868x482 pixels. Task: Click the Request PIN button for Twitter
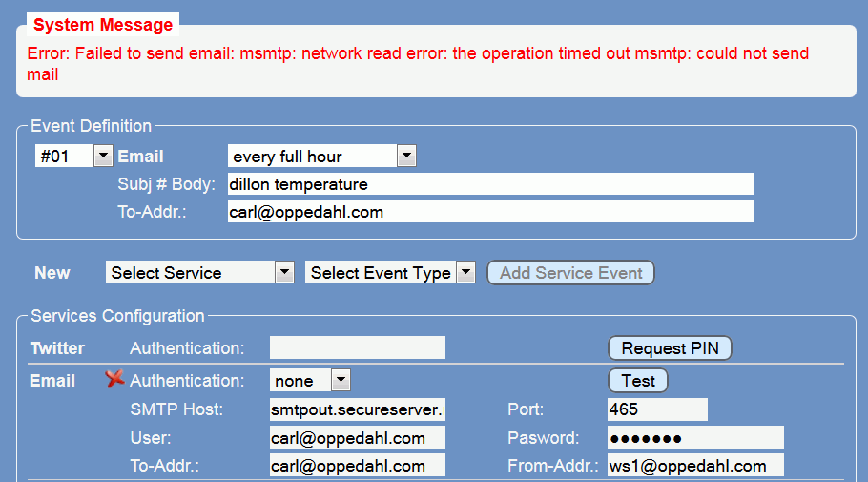[x=670, y=348]
